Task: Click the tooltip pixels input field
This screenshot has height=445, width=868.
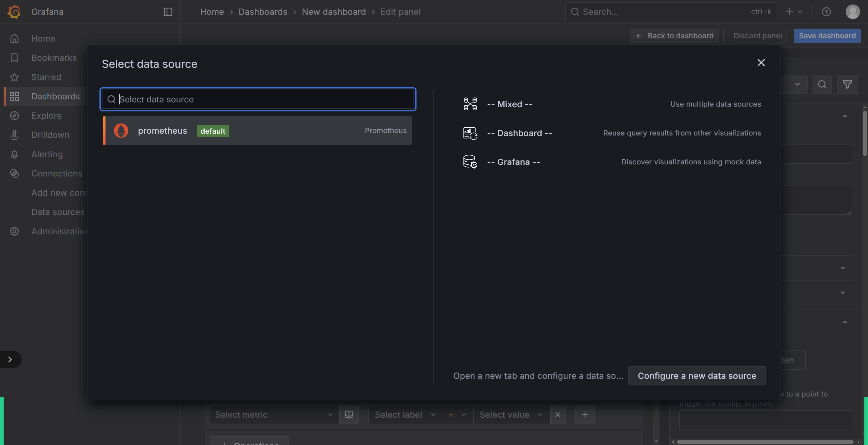Action: tap(766, 419)
